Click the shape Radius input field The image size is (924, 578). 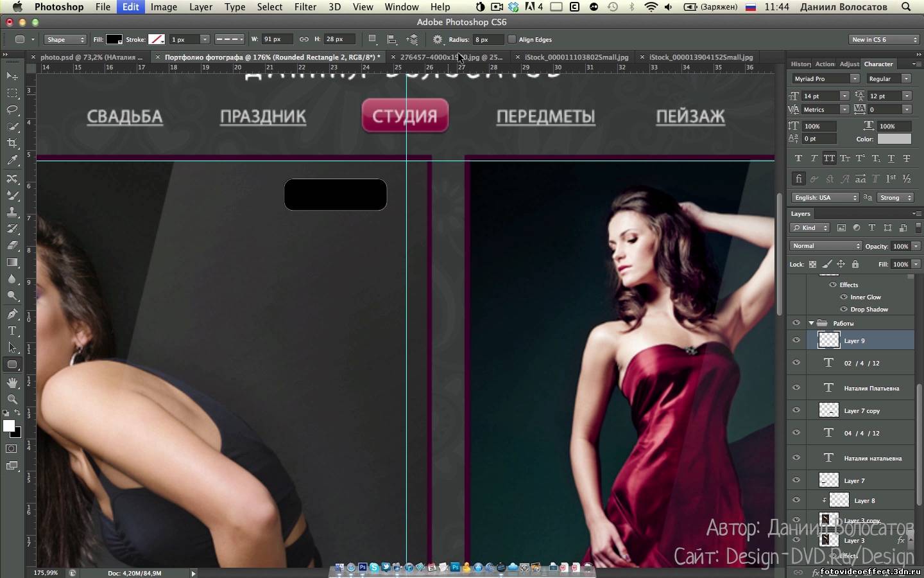[x=488, y=39]
